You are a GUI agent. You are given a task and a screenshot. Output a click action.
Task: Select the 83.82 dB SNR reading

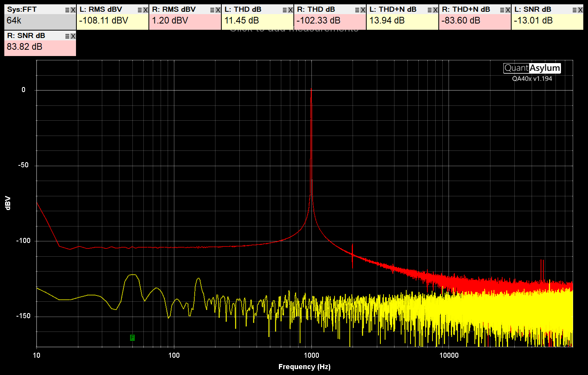click(x=24, y=47)
